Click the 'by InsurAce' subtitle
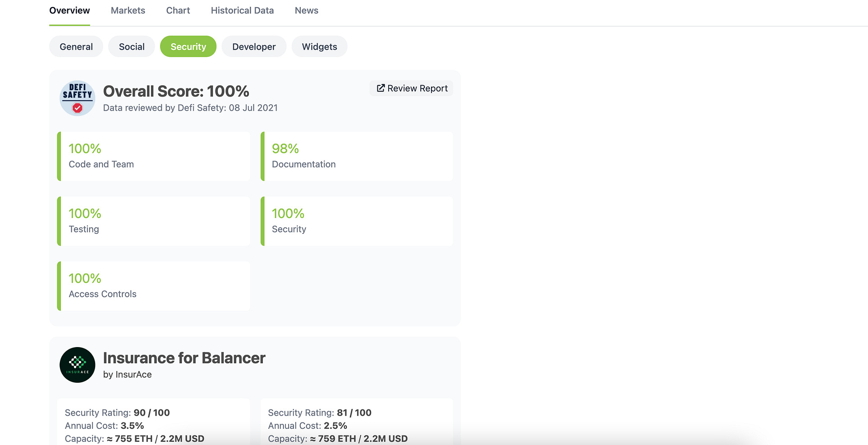 pos(128,375)
